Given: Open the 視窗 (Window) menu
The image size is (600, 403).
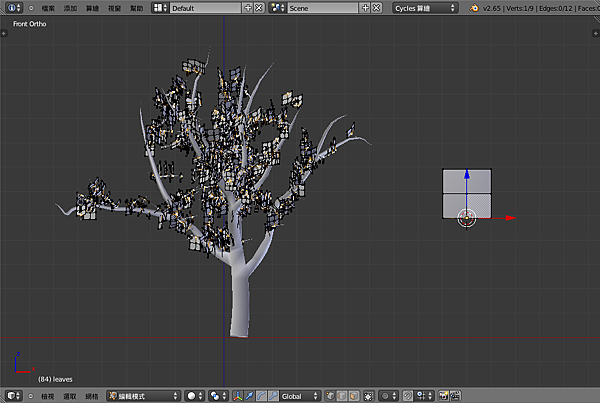Looking at the screenshot, I should [x=114, y=8].
